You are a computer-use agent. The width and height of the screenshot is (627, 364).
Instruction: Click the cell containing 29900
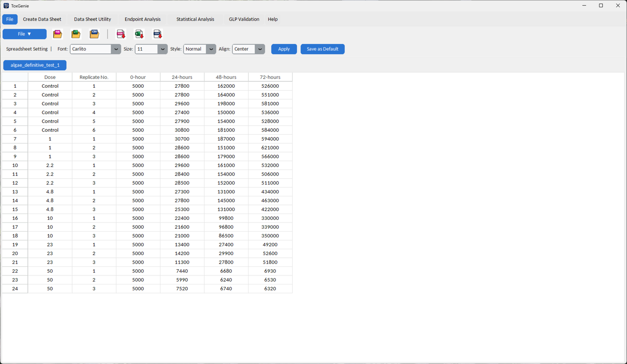pyautogui.click(x=226, y=254)
